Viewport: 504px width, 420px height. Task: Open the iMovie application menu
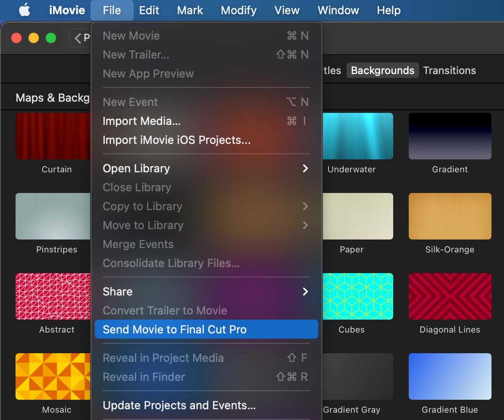pos(67,10)
